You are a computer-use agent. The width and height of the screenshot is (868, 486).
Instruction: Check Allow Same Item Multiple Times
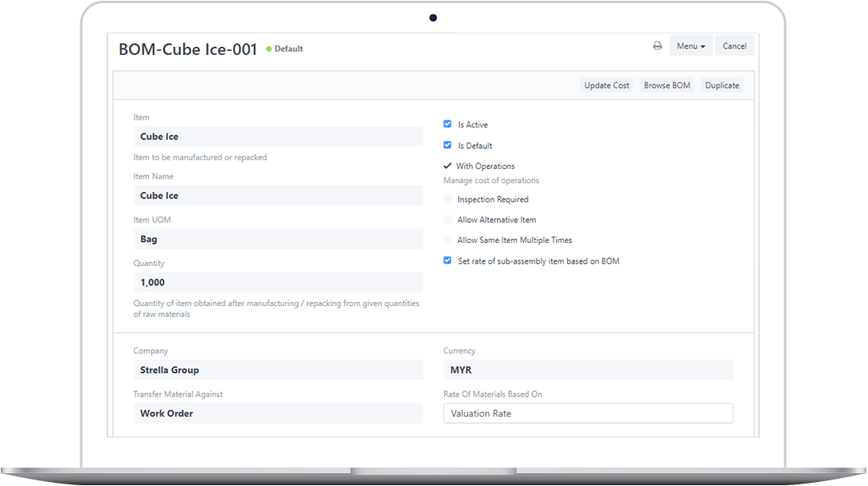coord(448,240)
